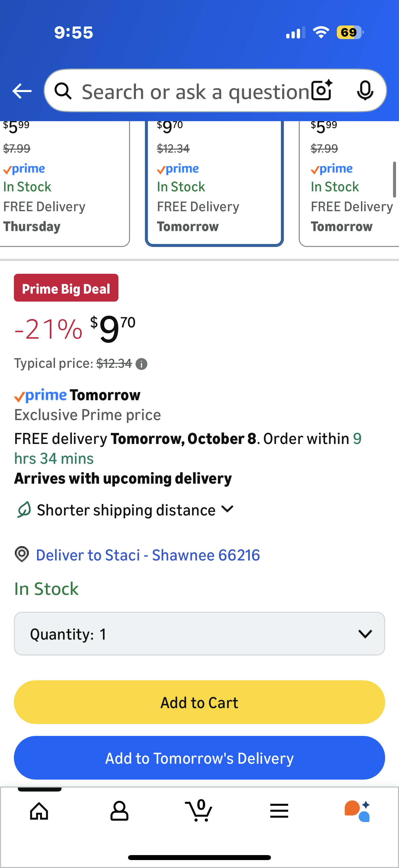This screenshot has width=399, height=868.
Task: Tap the delivery location pin icon
Action: 22,554
